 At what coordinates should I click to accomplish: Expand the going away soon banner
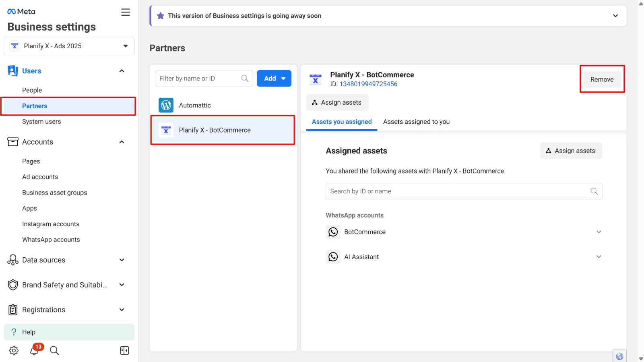(615, 16)
